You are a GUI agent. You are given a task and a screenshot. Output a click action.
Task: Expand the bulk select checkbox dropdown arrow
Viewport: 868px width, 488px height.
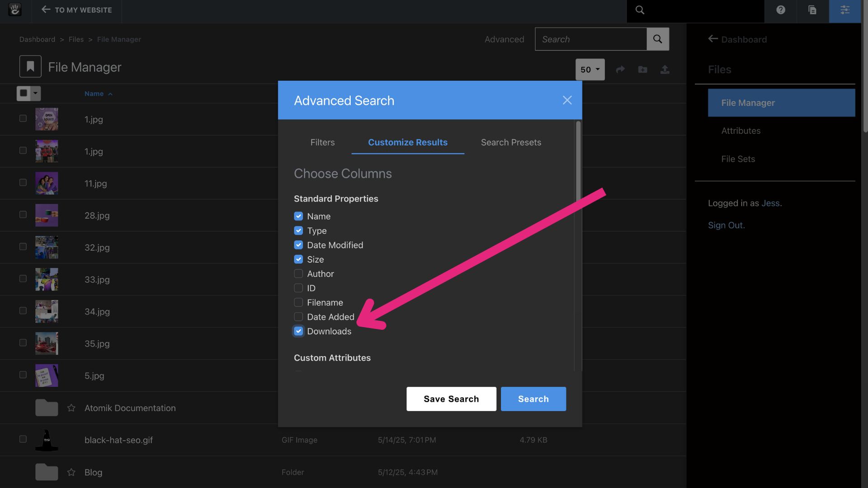[x=35, y=94]
